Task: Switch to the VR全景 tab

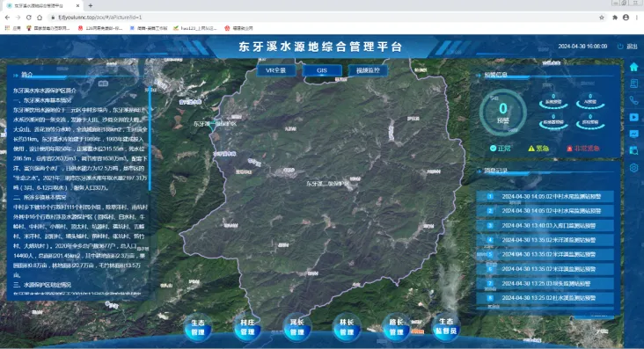Action: point(275,70)
